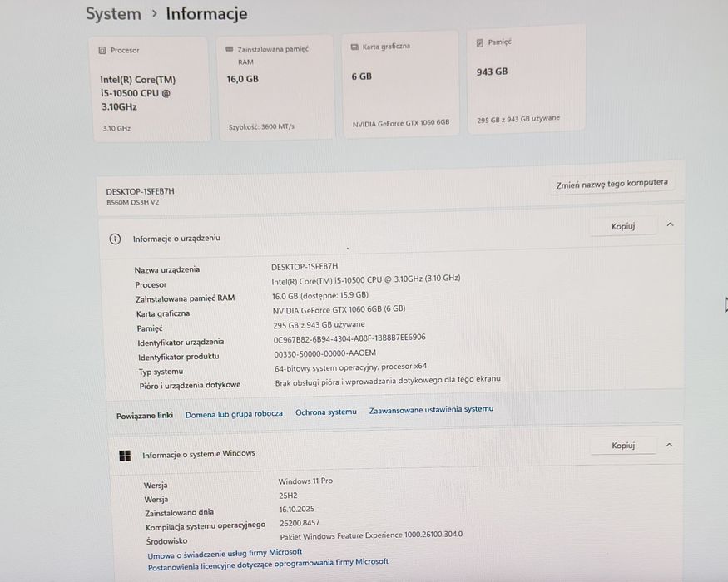Click processor value Intel(R) Core(TM) i5-10500 row
Screen dimensions: 728x582
[x=366, y=280]
